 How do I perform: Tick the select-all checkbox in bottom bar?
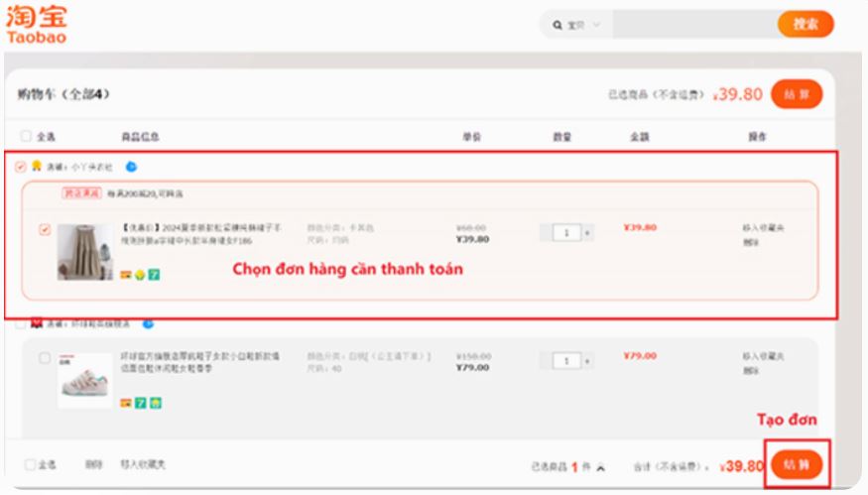point(31,464)
